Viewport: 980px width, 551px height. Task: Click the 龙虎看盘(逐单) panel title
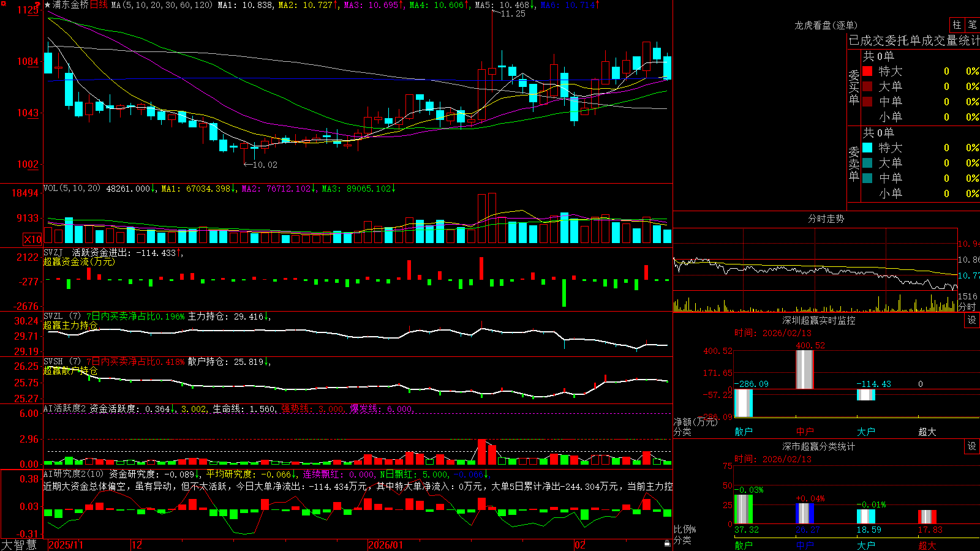[826, 25]
